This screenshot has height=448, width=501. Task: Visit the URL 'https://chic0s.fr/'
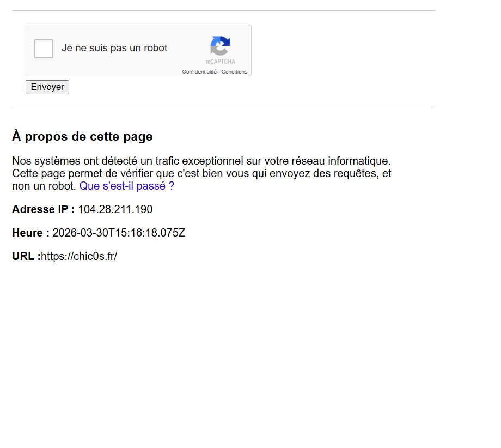click(x=79, y=256)
